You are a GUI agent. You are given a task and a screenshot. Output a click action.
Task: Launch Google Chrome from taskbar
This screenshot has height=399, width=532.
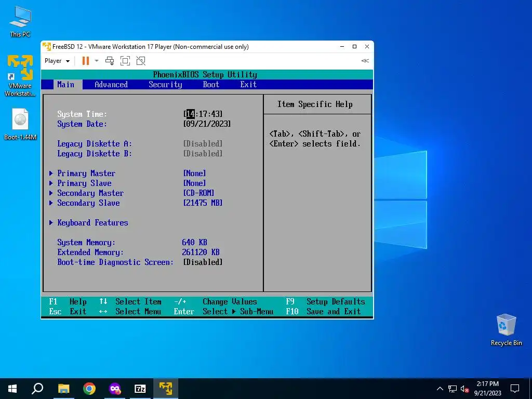point(89,389)
